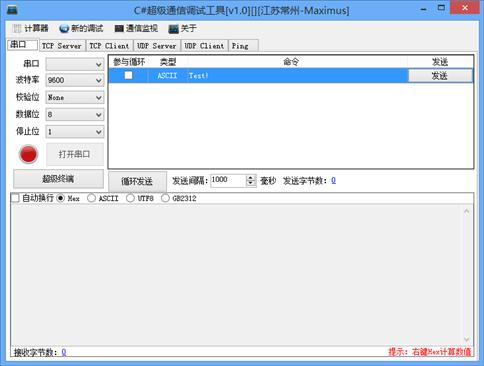Viewport: 484px width, 366px height.
Task: Click the 发送字节数 count link
Action: [x=333, y=181]
